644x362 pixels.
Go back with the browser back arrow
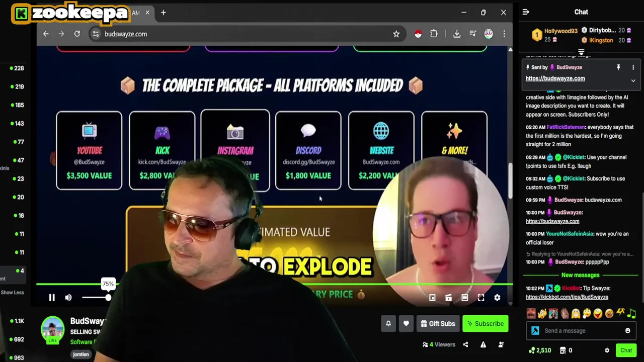click(46, 34)
